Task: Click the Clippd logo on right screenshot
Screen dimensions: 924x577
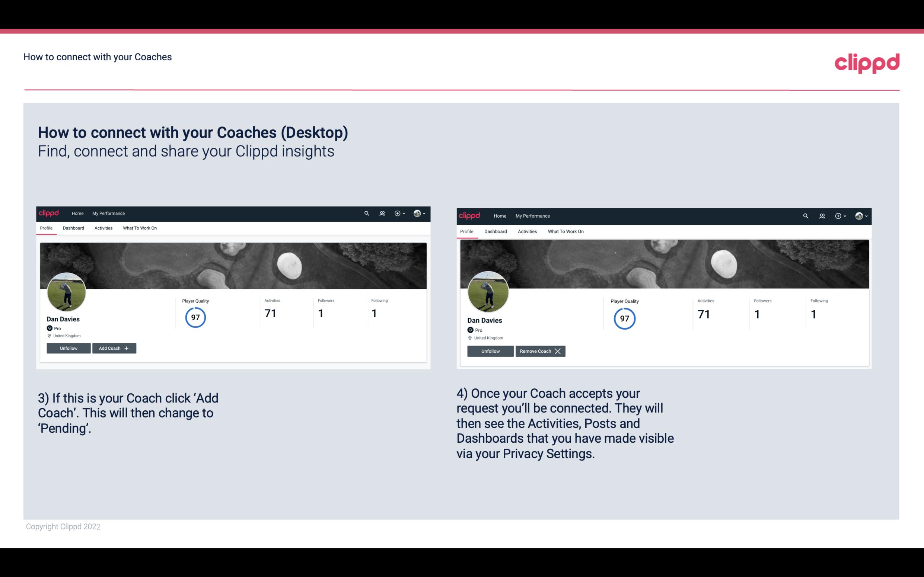Action: pos(470,215)
